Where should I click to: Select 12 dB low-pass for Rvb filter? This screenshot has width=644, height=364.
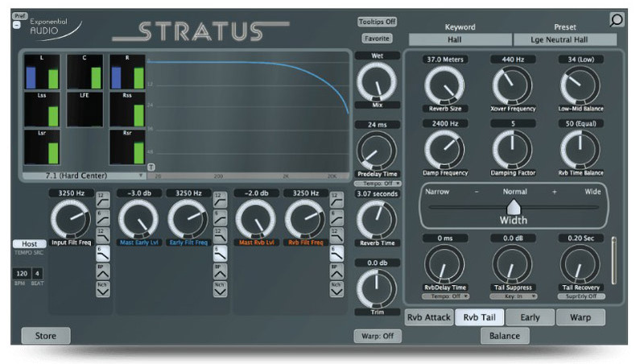(x=336, y=236)
